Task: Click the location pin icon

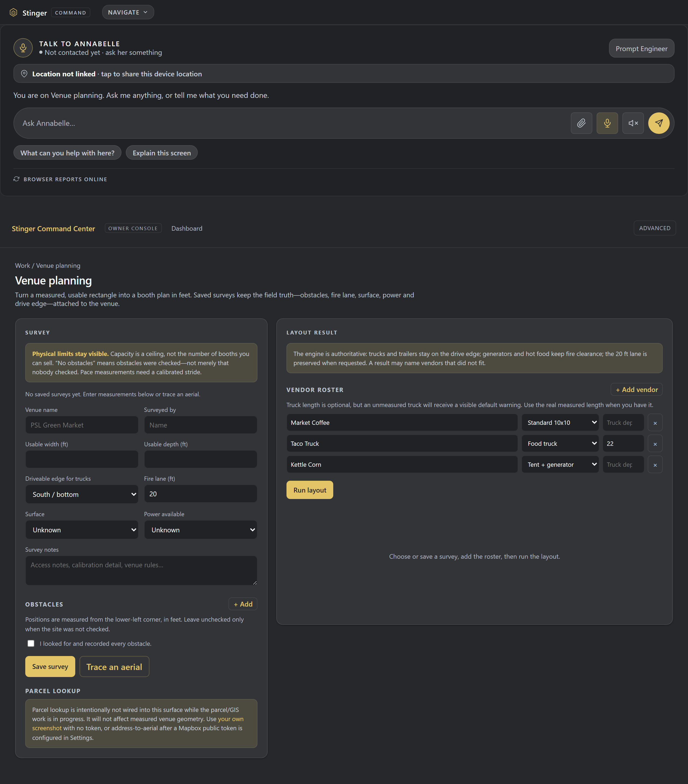Action: 24,74
